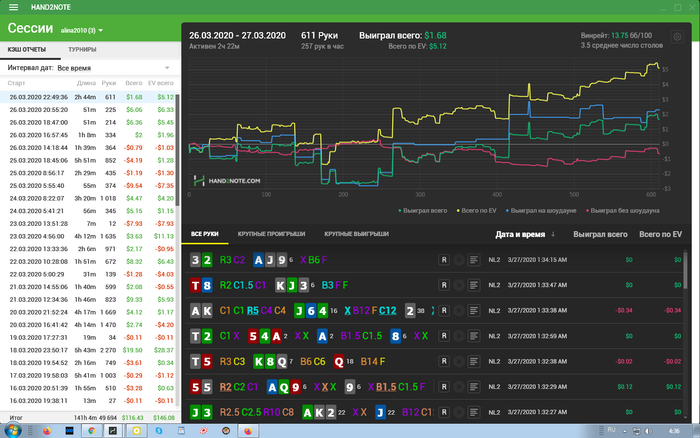Select the 'ВСЕ РУКИ' tab

point(205,234)
